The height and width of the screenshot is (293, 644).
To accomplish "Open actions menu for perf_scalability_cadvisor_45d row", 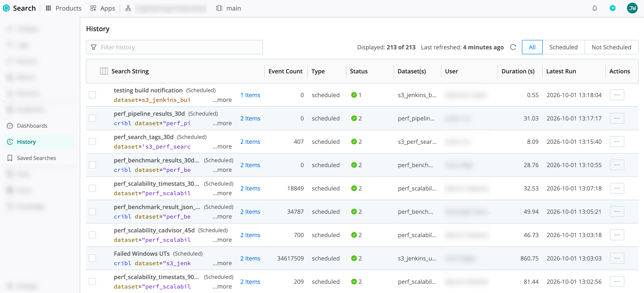I will [617, 235].
